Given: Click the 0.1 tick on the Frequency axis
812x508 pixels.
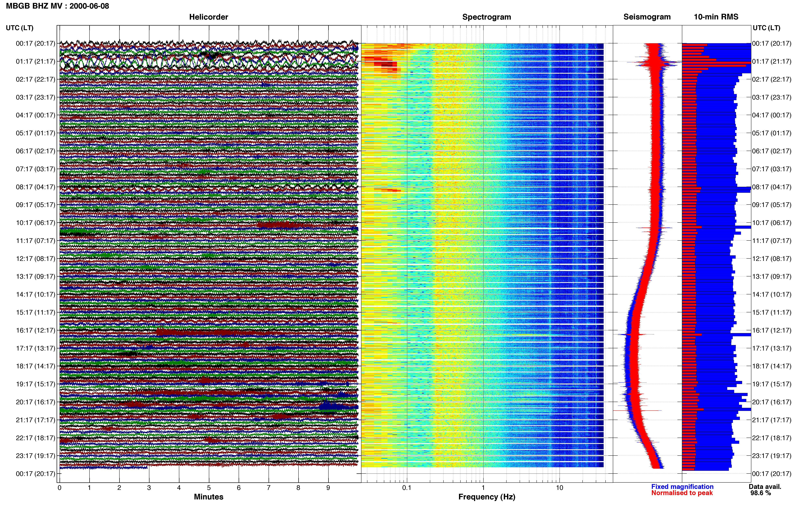Looking at the screenshot, I should pyautogui.click(x=407, y=487).
